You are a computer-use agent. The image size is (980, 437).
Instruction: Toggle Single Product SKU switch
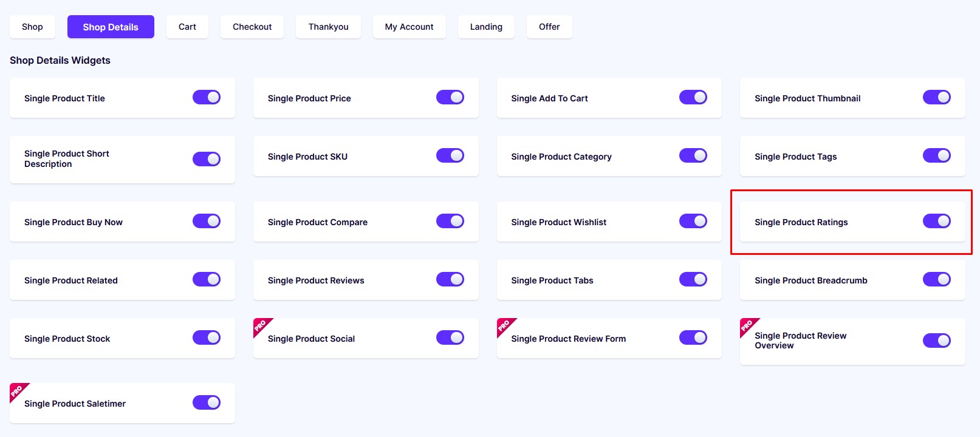(x=450, y=155)
